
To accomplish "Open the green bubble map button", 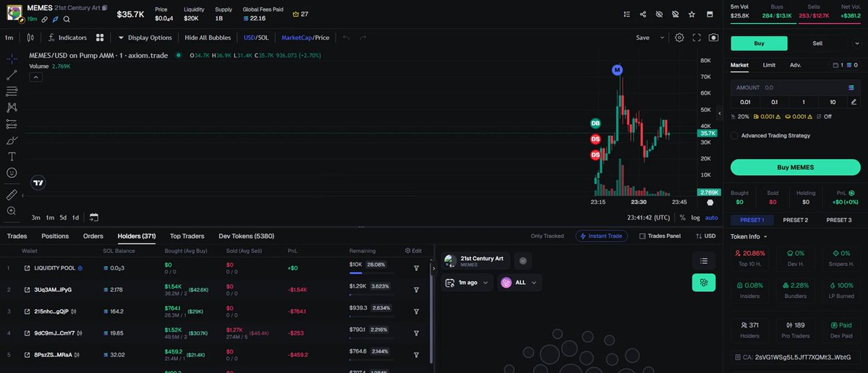I will click(704, 283).
